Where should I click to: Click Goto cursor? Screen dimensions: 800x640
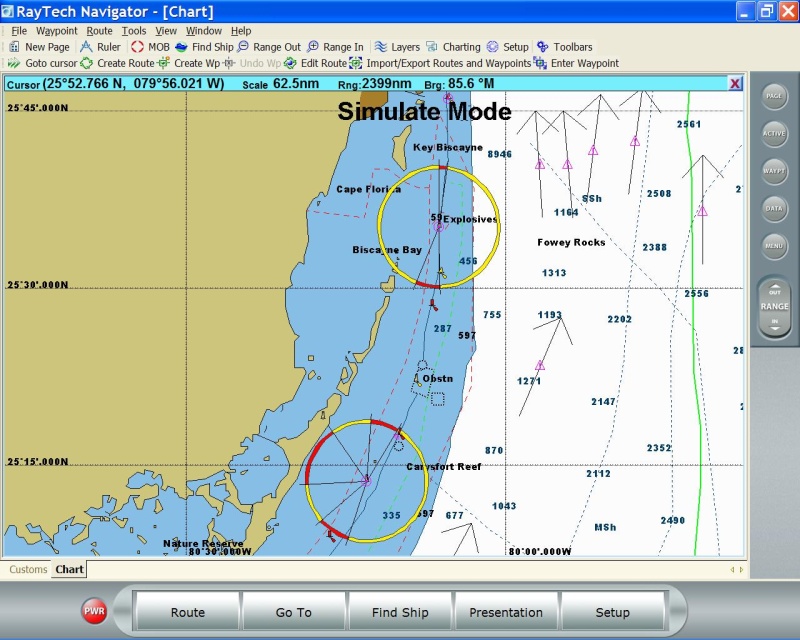click(42, 63)
